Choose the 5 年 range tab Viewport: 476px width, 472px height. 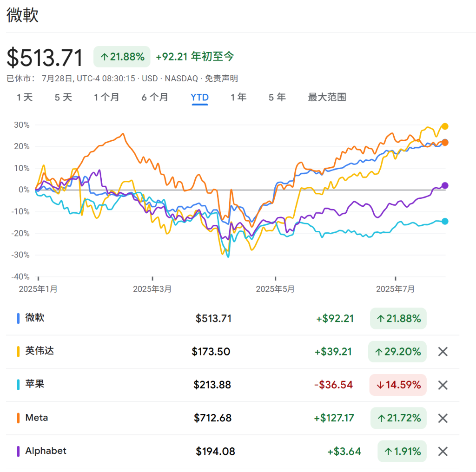coord(277,98)
